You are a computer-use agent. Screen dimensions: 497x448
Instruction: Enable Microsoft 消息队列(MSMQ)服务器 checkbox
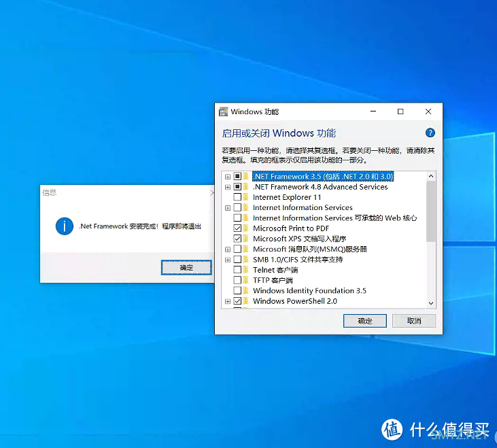[x=237, y=249]
